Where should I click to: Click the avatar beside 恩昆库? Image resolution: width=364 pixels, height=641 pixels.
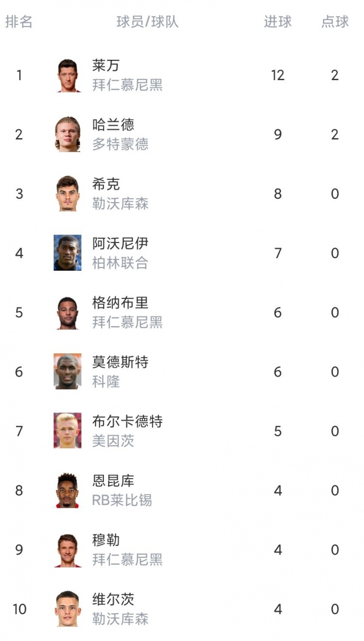(67, 490)
